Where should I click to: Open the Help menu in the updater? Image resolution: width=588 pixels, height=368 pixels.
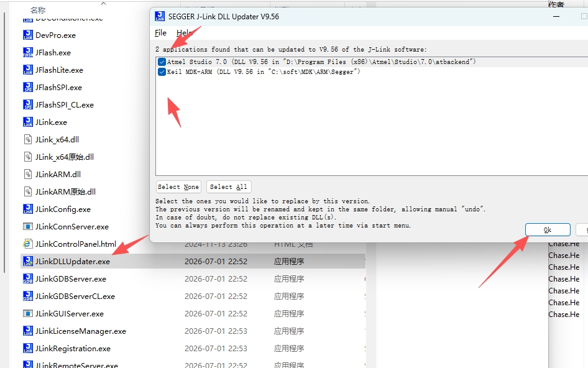pos(184,33)
